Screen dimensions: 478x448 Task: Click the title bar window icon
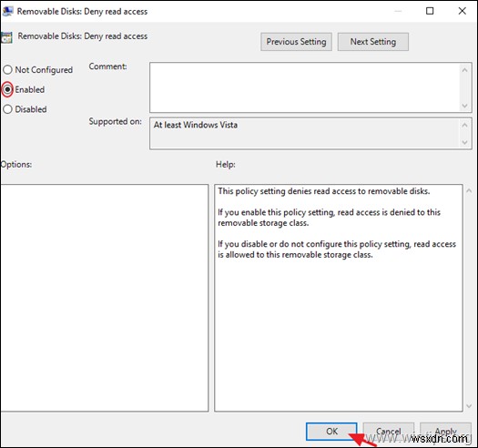pos(7,11)
